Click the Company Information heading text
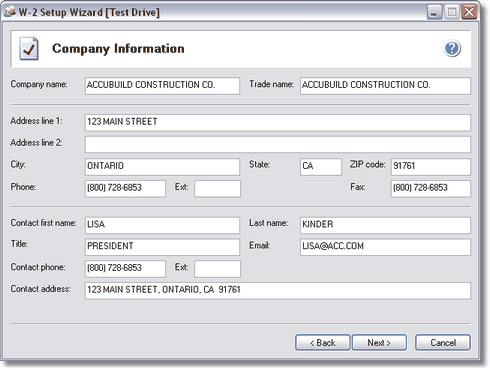490x370 pixels. click(118, 49)
